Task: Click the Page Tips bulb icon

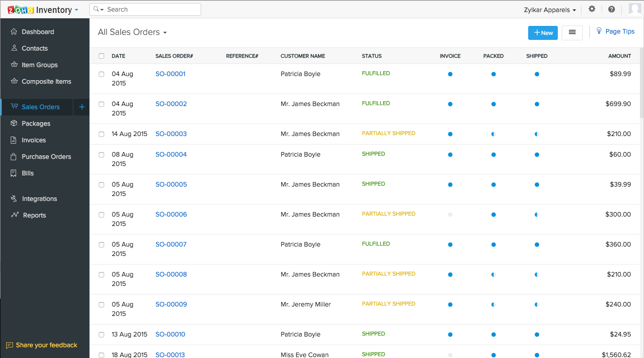Action: click(x=599, y=31)
